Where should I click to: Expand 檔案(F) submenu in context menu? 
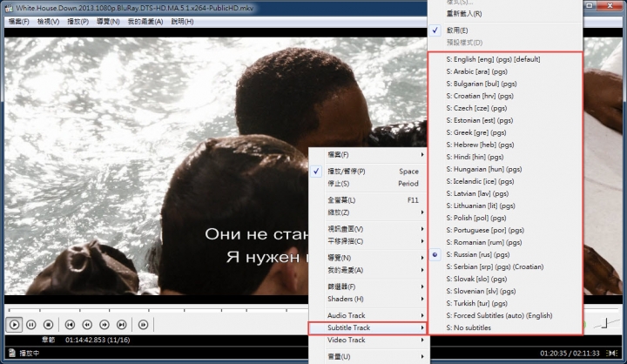click(x=368, y=155)
